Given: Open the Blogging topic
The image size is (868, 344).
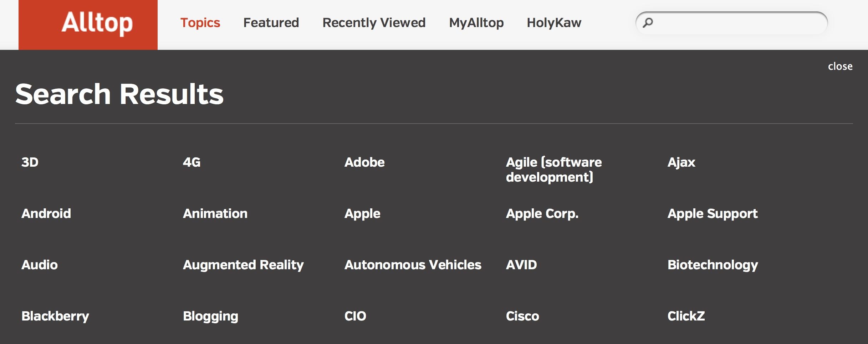Looking at the screenshot, I should [210, 316].
